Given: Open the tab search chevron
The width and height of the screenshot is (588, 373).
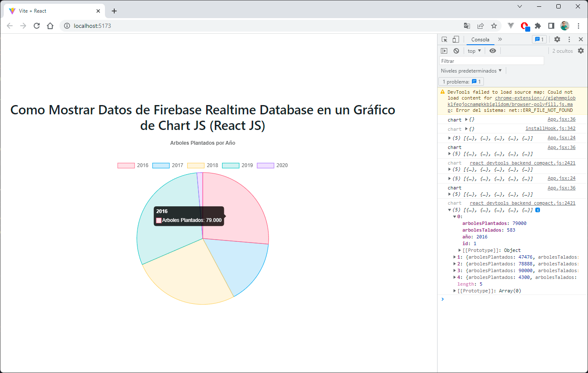Looking at the screenshot, I should [520, 6].
